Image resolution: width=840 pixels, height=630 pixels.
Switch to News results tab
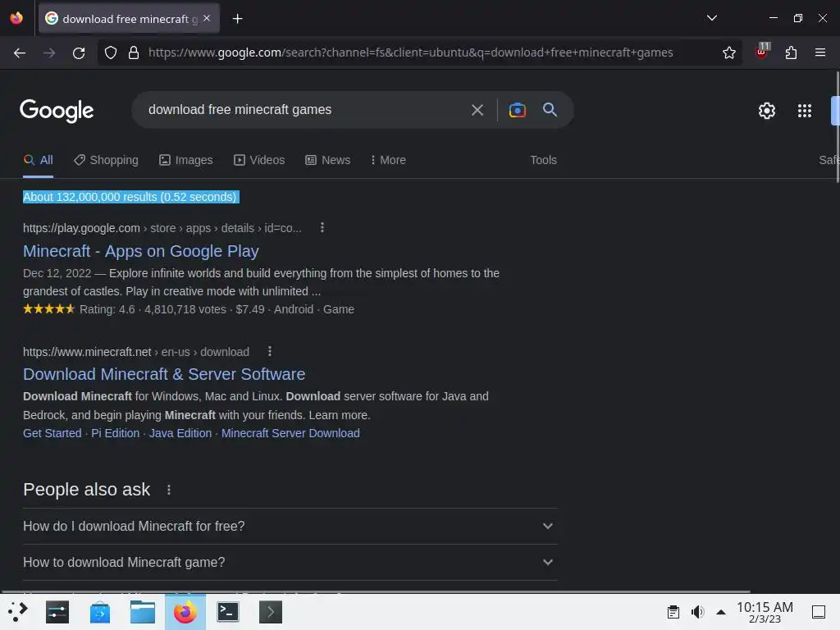coord(328,160)
